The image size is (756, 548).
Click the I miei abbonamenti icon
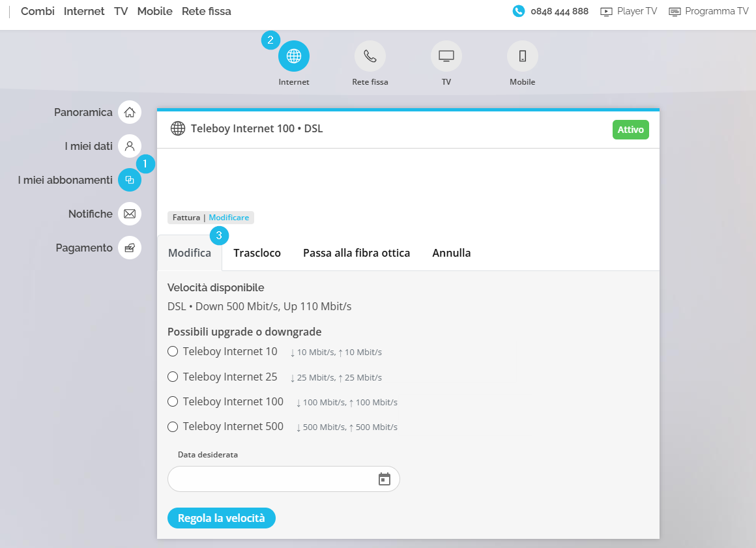point(130,180)
